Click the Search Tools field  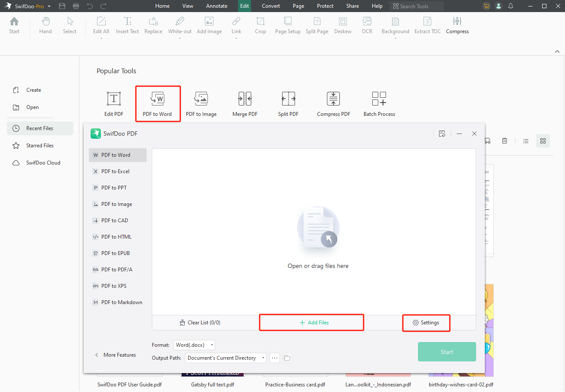417,6
